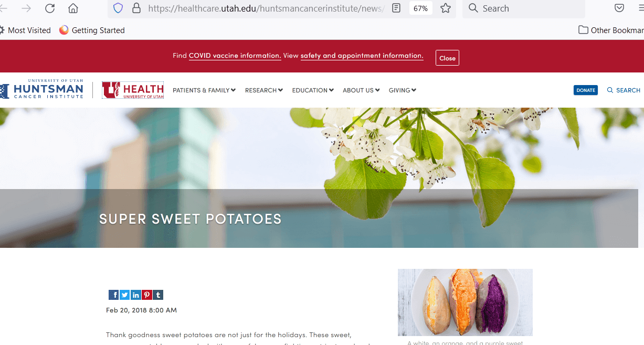Open the About Us dropdown

coord(361,90)
